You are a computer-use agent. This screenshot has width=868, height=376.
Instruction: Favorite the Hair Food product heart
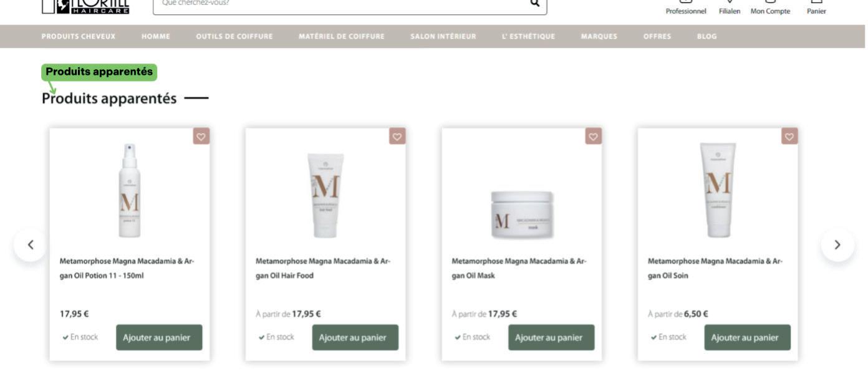click(x=397, y=136)
